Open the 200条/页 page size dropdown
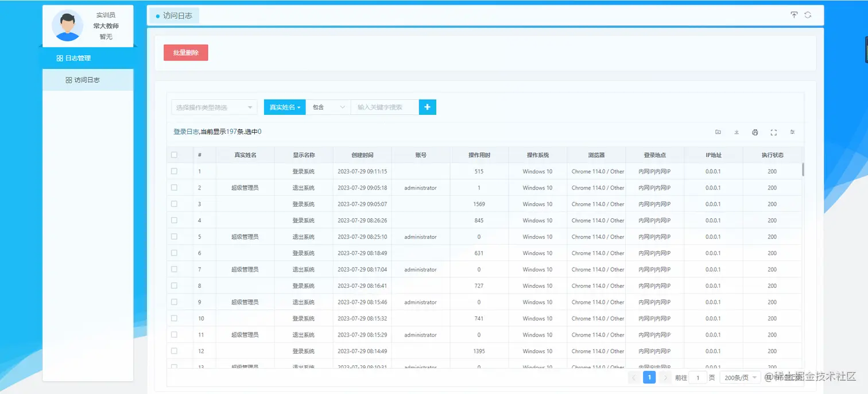The image size is (868, 394). click(x=740, y=377)
